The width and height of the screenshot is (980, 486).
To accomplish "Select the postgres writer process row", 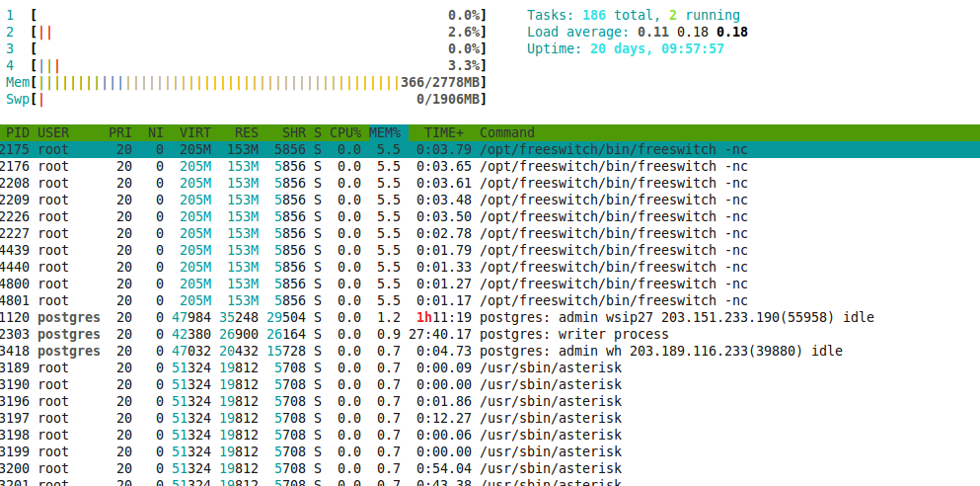I will point(395,334).
